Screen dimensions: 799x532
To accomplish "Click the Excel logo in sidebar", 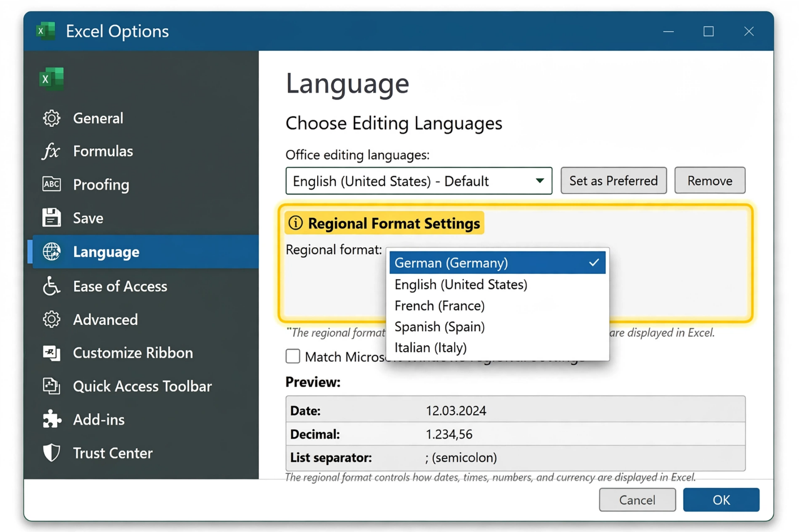I will (51, 79).
